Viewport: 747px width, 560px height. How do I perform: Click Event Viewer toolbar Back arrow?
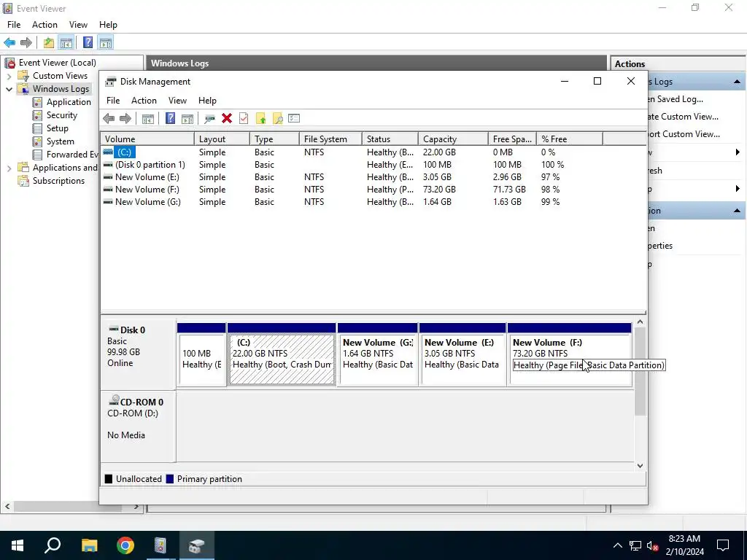pos(9,43)
